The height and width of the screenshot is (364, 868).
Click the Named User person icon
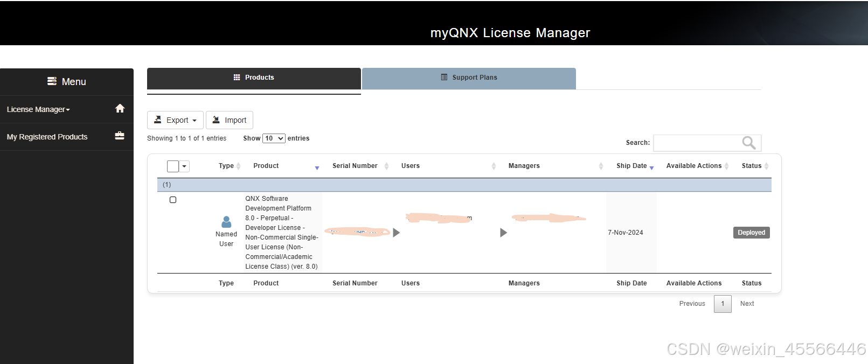(x=226, y=222)
